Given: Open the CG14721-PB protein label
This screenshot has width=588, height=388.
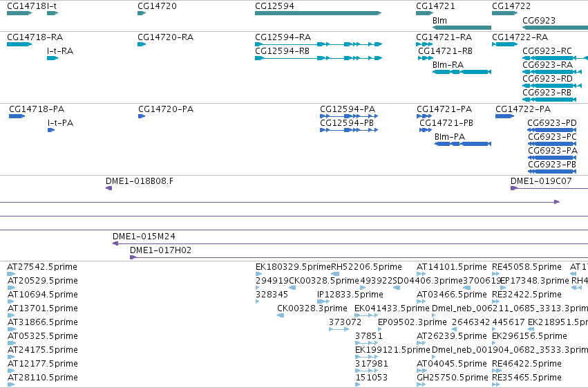Looking at the screenshot, I should point(446,123).
